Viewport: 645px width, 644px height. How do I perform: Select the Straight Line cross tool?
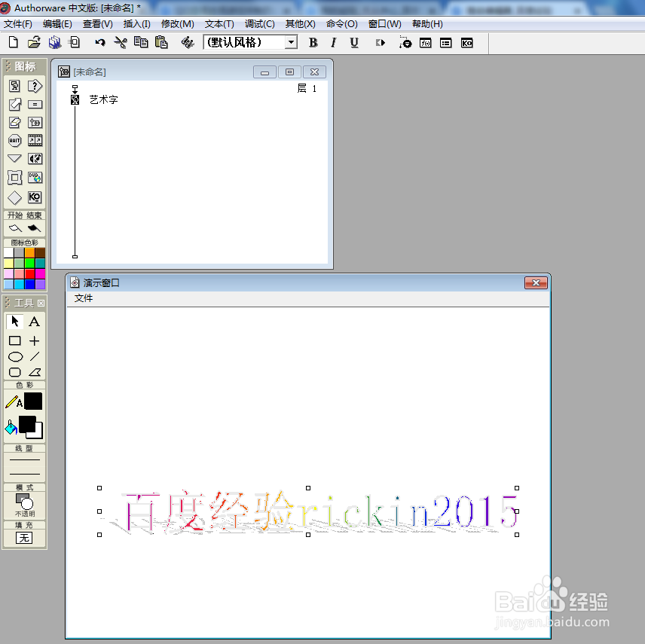point(35,340)
